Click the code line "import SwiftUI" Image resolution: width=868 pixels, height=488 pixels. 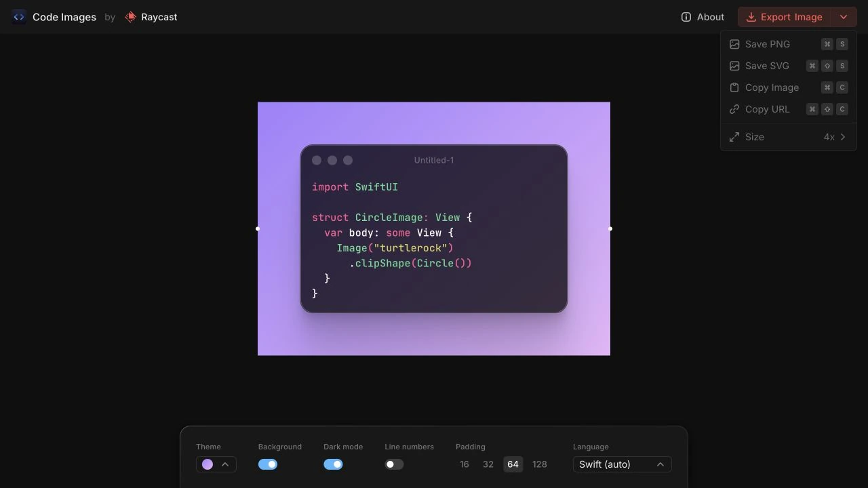click(355, 187)
